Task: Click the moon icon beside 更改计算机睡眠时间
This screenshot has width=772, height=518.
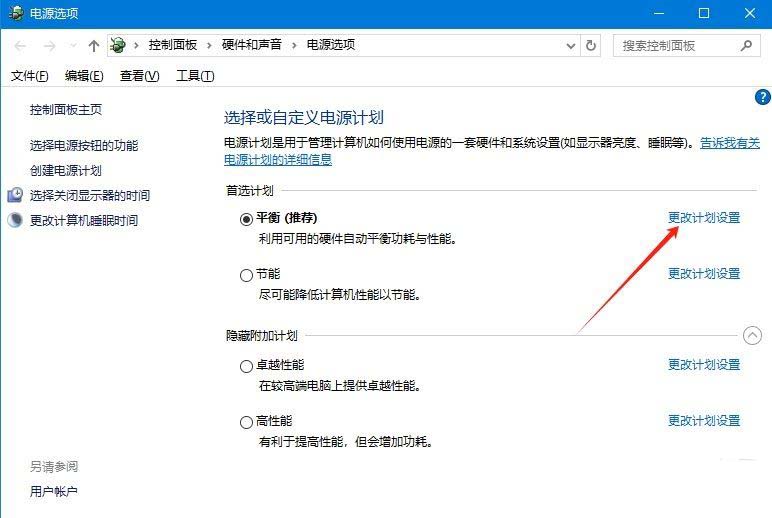Action: click(15, 220)
